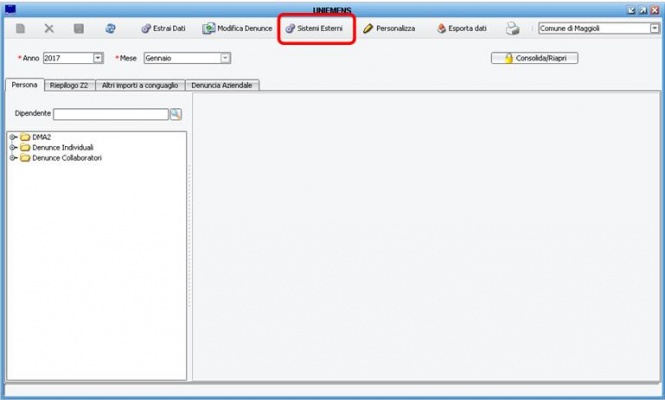
Task: Expand the DMA2 tree node
Action: pyautogui.click(x=13, y=137)
